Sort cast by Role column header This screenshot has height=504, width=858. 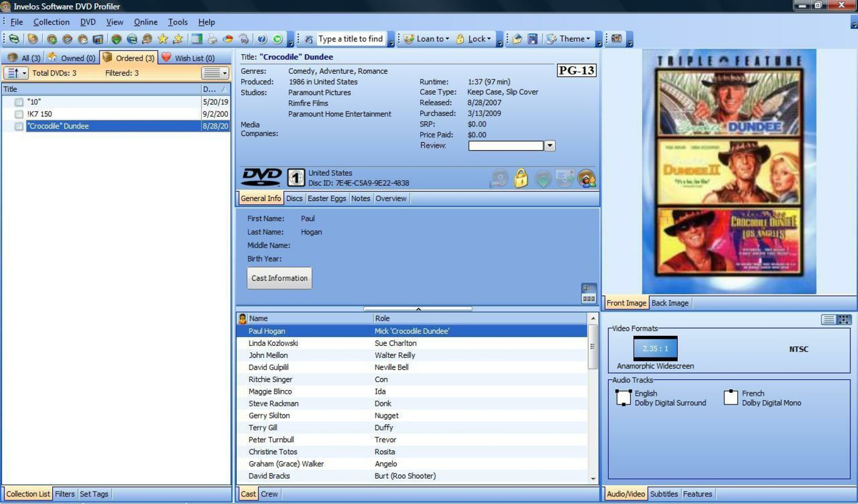[x=481, y=319]
